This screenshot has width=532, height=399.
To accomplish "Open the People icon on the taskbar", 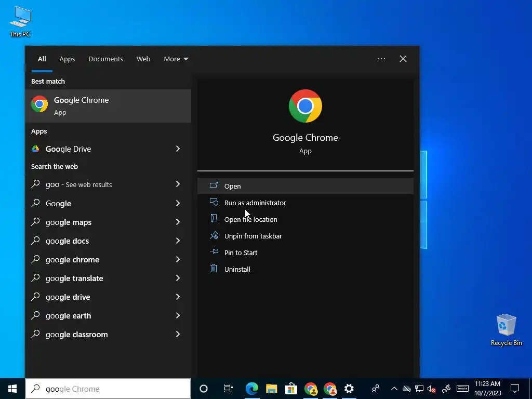I will pos(376,389).
